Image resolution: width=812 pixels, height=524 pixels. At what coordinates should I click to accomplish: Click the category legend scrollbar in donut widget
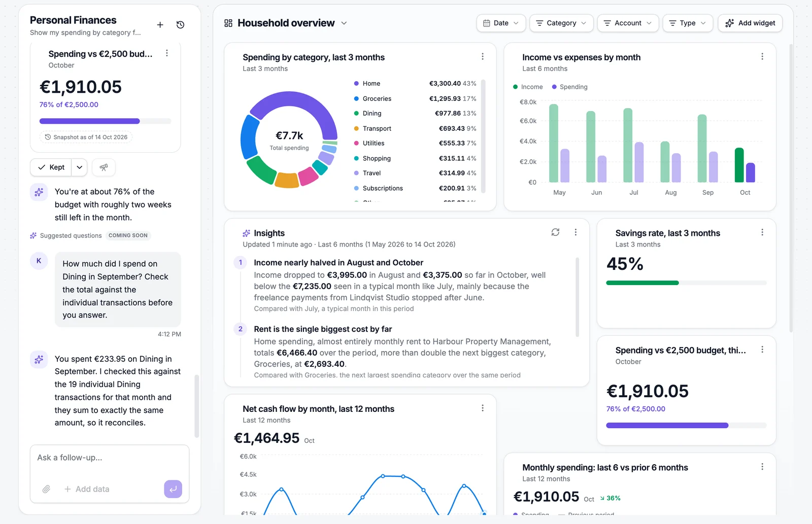pyautogui.click(x=483, y=136)
